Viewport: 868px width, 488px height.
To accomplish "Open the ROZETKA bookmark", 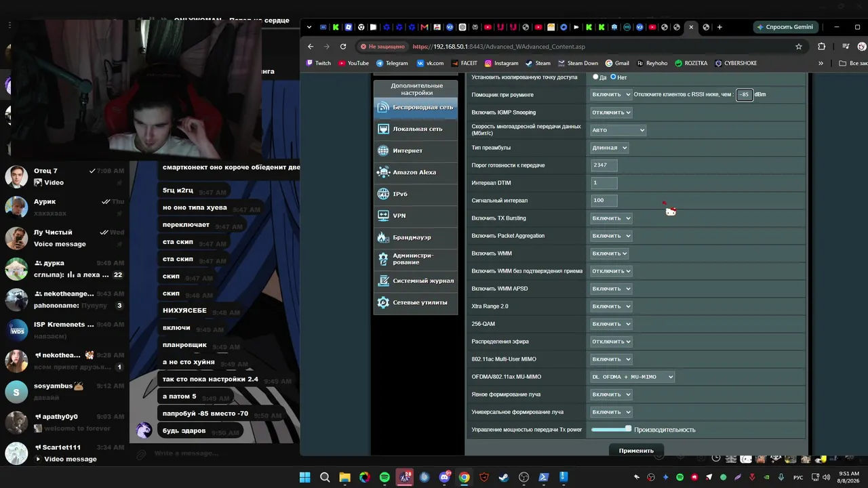I will 691,63.
